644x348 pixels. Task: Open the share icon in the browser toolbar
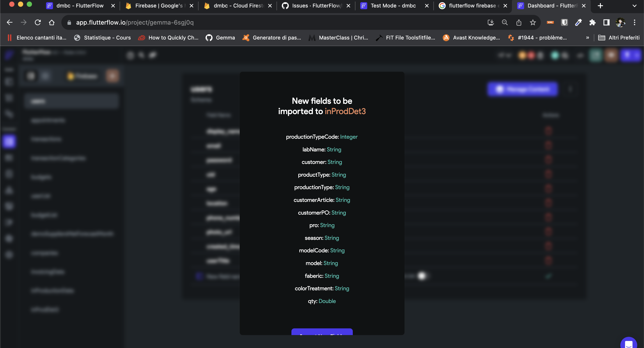tap(519, 22)
